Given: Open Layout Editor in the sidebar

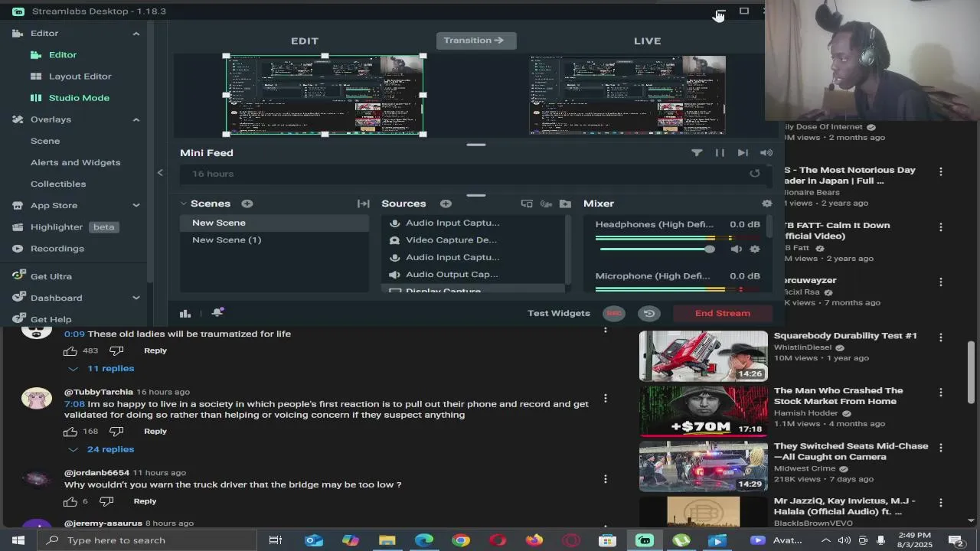Looking at the screenshot, I should click(x=80, y=77).
